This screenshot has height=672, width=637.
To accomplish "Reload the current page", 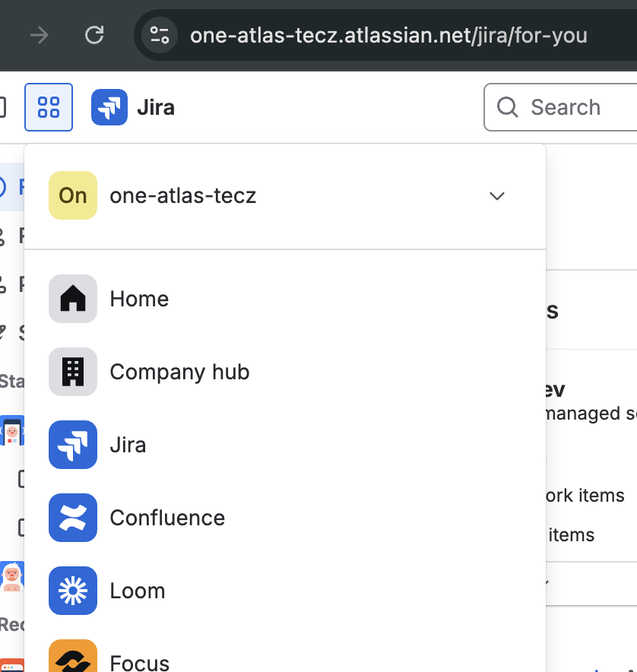I will tap(94, 35).
